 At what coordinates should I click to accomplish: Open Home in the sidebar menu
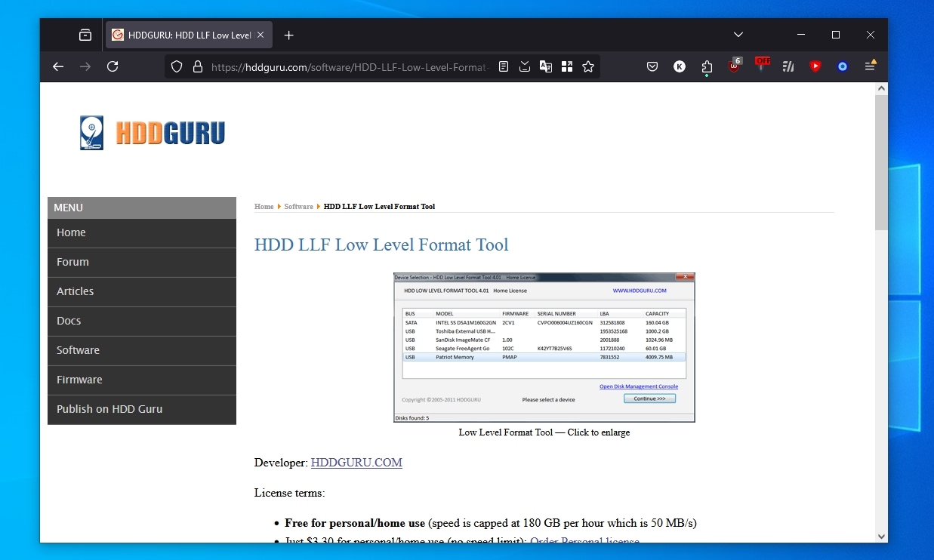tap(142, 233)
